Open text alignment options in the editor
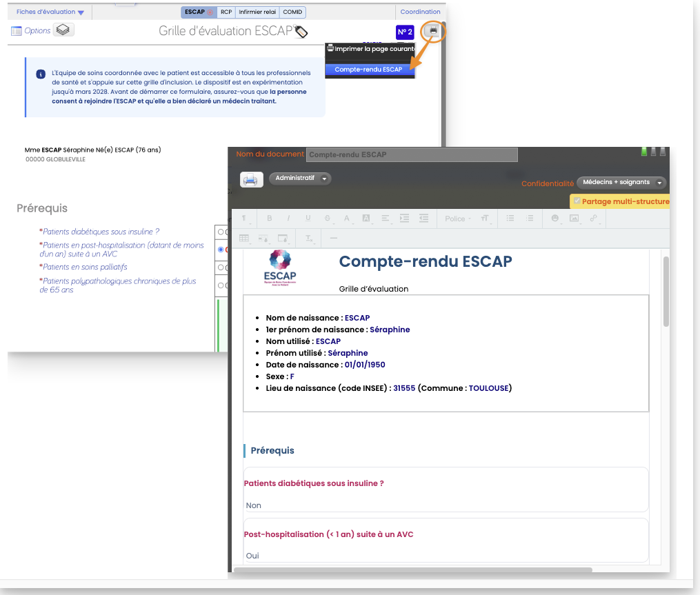The width and height of the screenshot is (700, 595). [386, 219]
